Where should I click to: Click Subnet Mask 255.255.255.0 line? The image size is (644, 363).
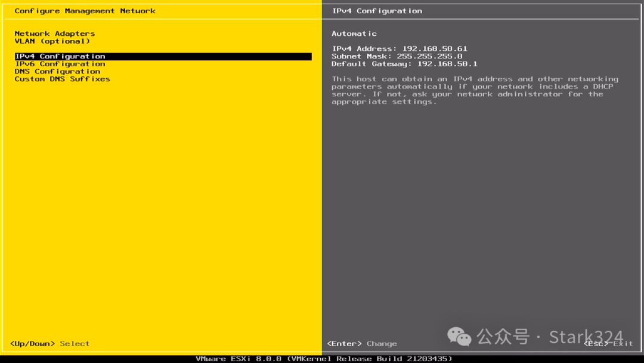397,56
